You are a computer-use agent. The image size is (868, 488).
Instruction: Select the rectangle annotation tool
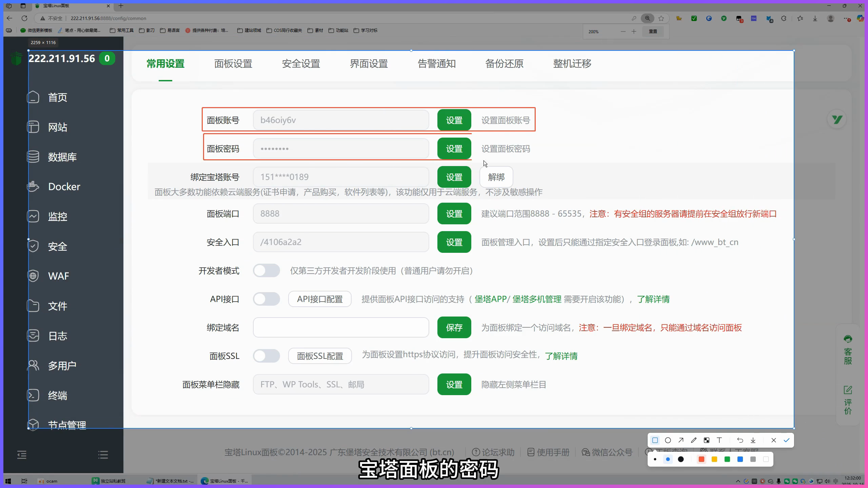[x=655, y=440]
